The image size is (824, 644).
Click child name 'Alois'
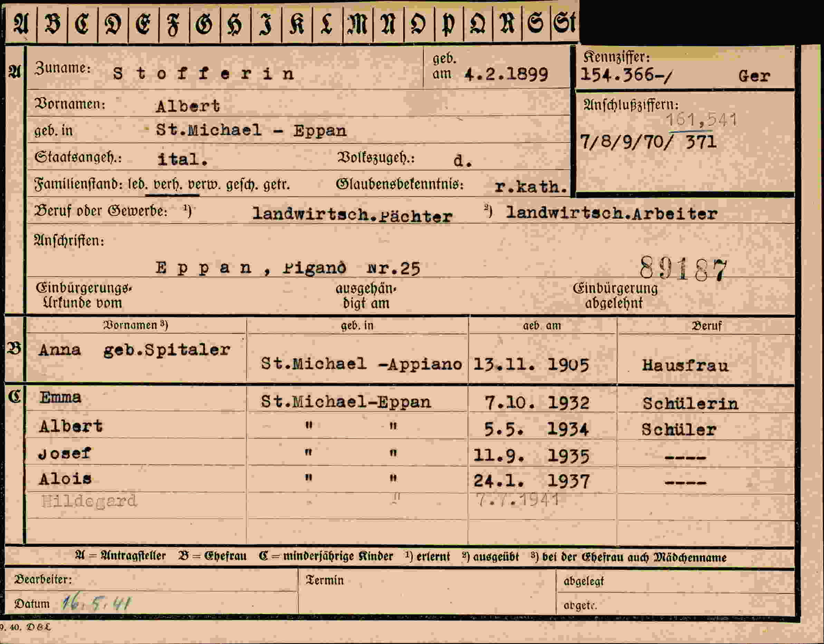click(65, 479)
